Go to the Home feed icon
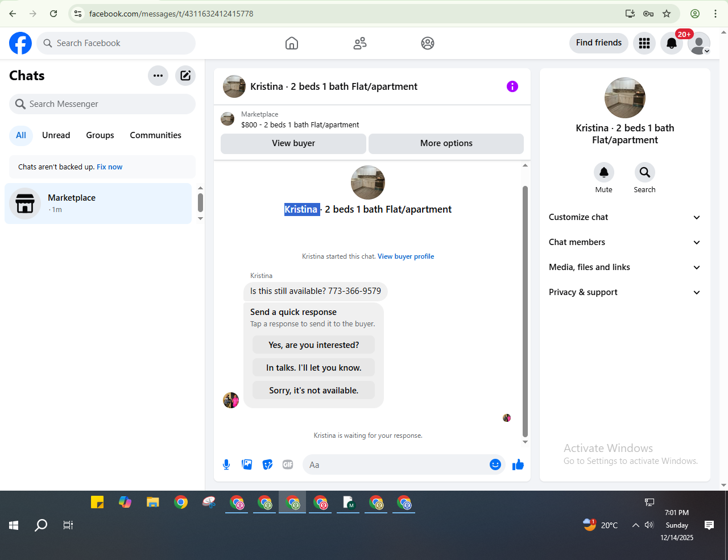The image size is (728, 560). click(x=292, y=43)
